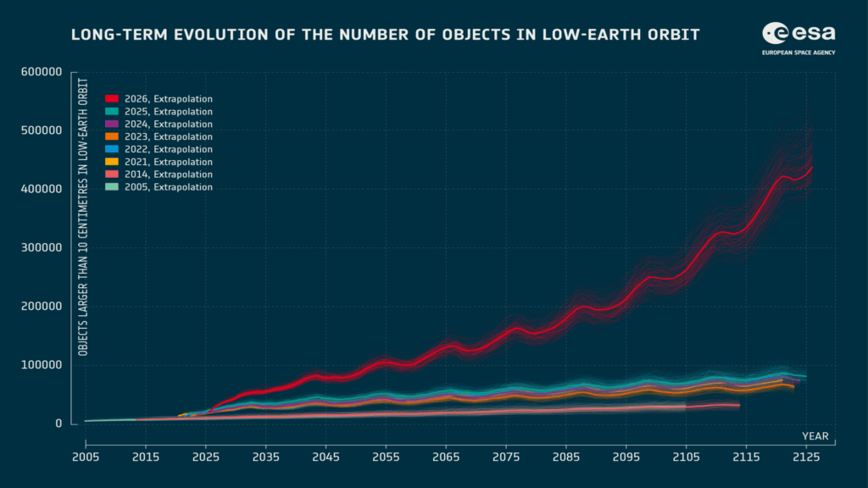Image resolution: width=868 pixels, height=488 pixels.
Task: Click the end of the teal 2025 curve
Action: pyautogui.click(x=805, y=376)
